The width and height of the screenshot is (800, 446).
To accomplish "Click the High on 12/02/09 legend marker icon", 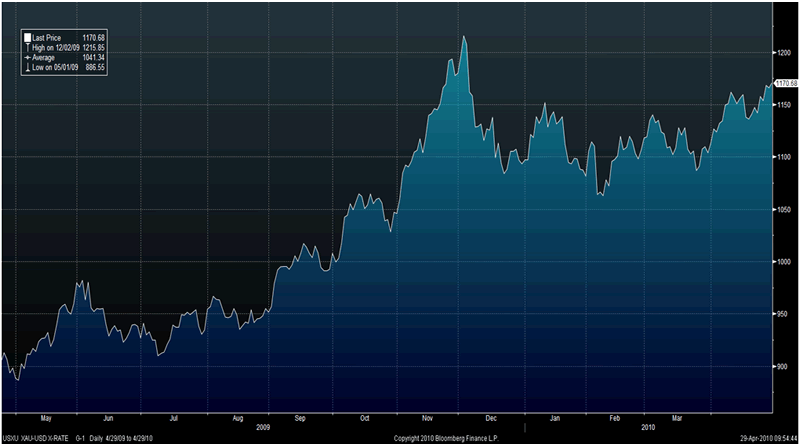I will click(27, 45).
